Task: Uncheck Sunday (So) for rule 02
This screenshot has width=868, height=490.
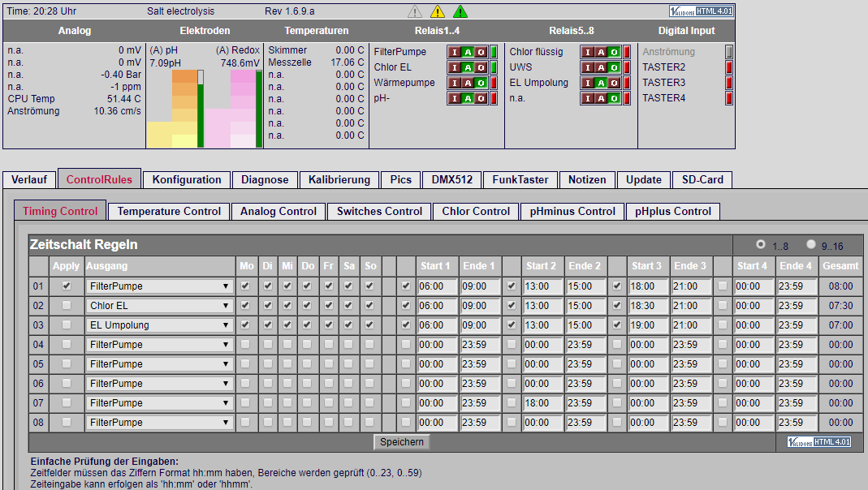Action: pos(369,305)
